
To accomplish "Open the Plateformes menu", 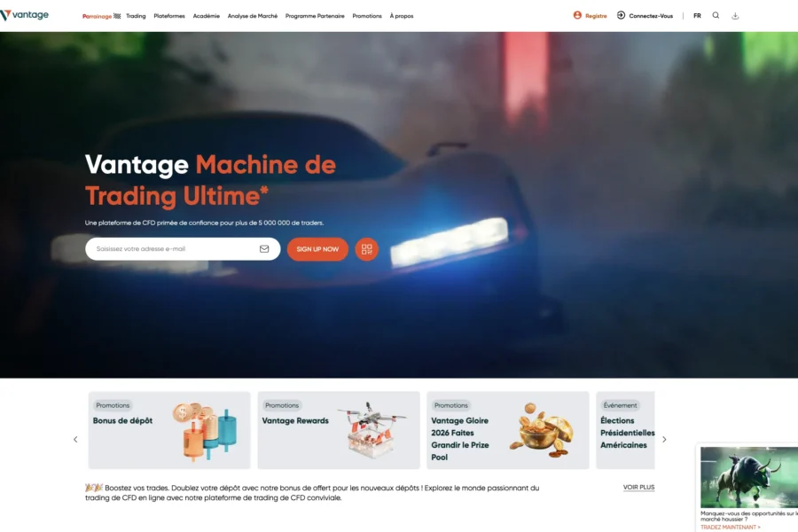I will (x=169, y=16).
